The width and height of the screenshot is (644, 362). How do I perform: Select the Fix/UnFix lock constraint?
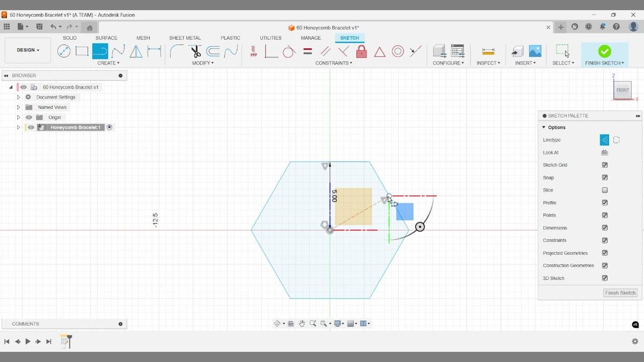(361, 52)
